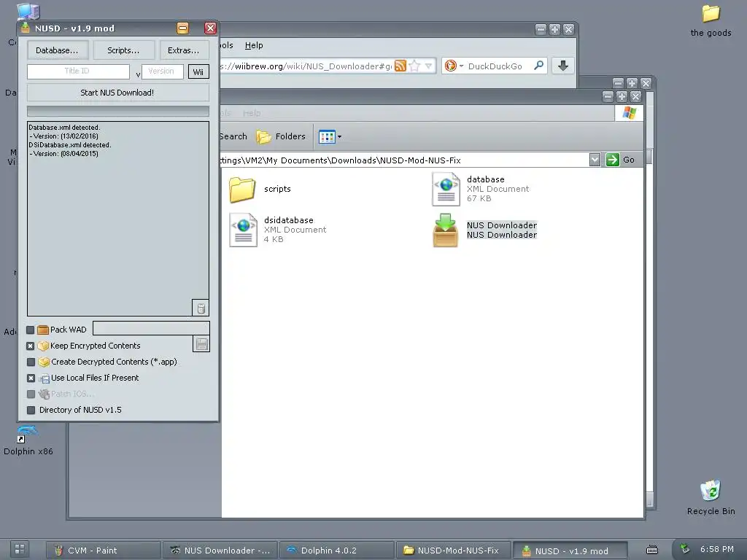Click the Explorer address path text
Screen dimensions: 747x560
coord(340,160)
